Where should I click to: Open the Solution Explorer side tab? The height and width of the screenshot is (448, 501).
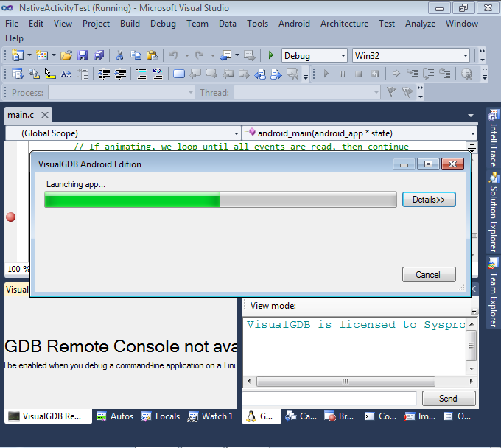click(494, 212)
